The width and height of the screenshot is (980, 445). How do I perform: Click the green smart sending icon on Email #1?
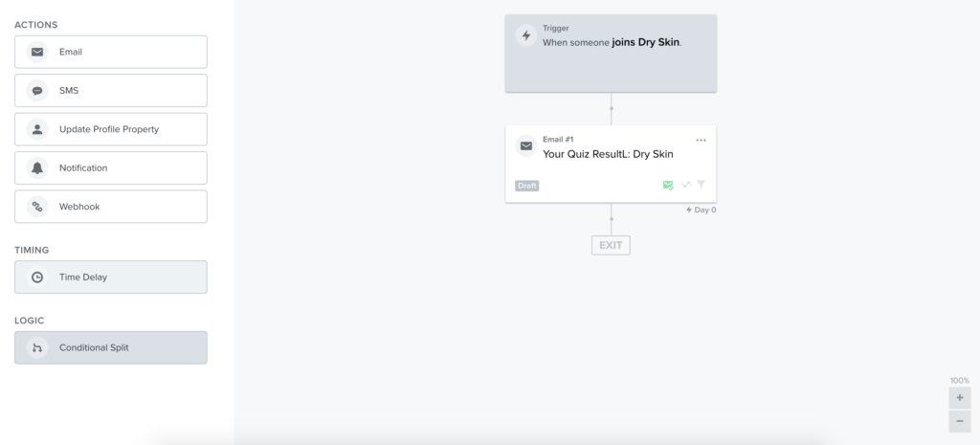pyautogui.click(x=668, y=185)
